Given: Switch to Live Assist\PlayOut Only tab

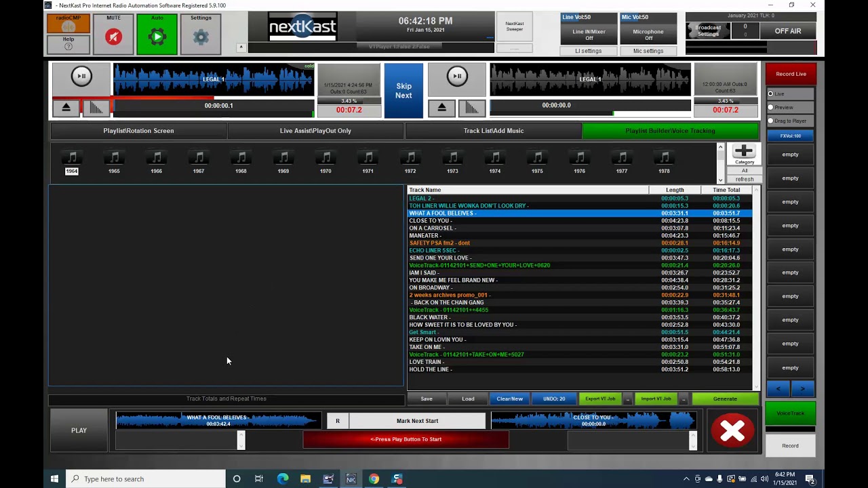Looking at the screenshot, I should coord(315,131).
